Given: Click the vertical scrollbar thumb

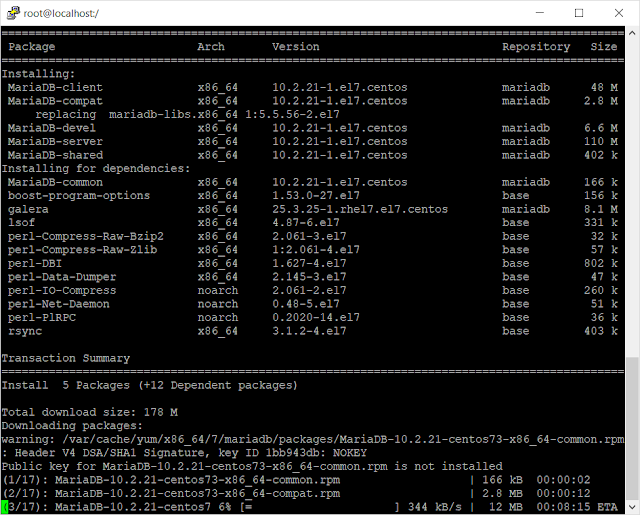Looking at the screenshot, I should point(632,428).
